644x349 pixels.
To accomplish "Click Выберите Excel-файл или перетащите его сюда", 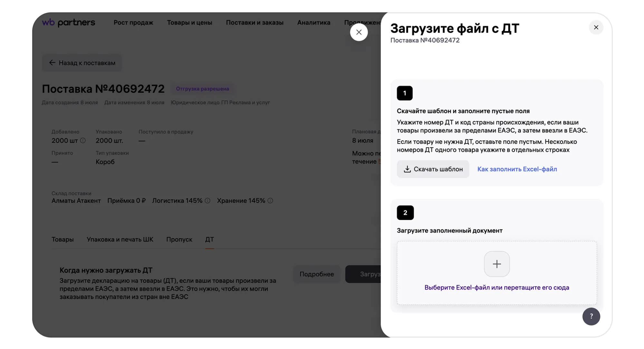I will tap(497, 287).
